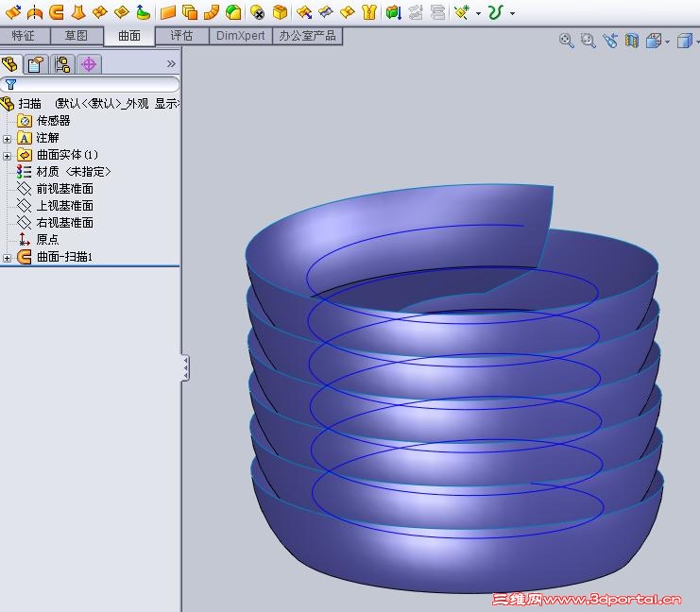Screen dimensions: 700x612
Task: Select the Boundary Surface tool
Action: coord(99,12)
